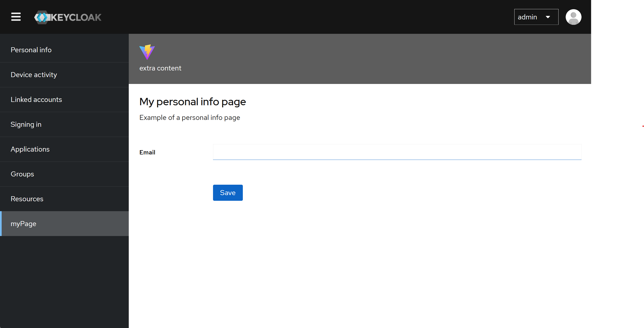The height and width of the screenshot is (328, 644).
Task: Click the Vite lightning logo
Action: pos(147,52)
